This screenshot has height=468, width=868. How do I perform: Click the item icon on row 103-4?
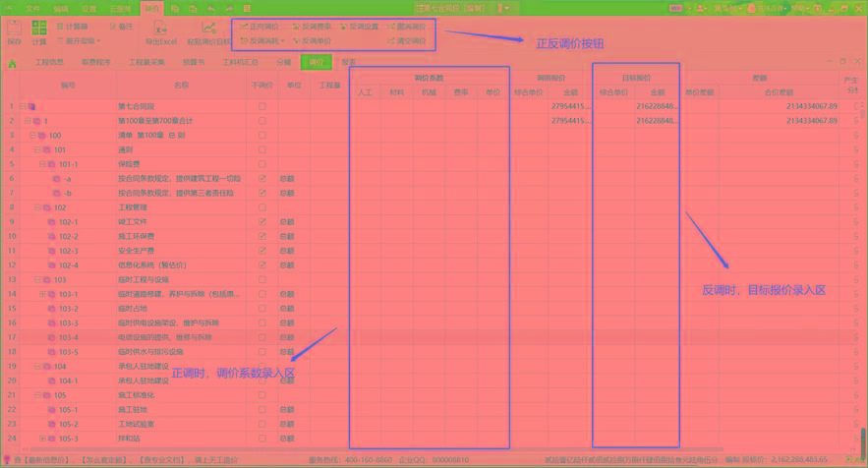pos(51,337)
